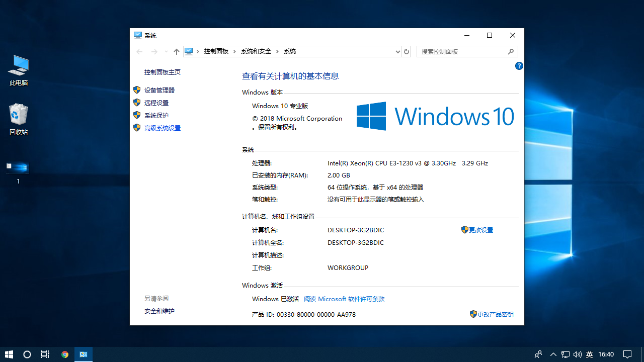
Task: Switch the 英 input method indicator
Action: click(589, 354)
